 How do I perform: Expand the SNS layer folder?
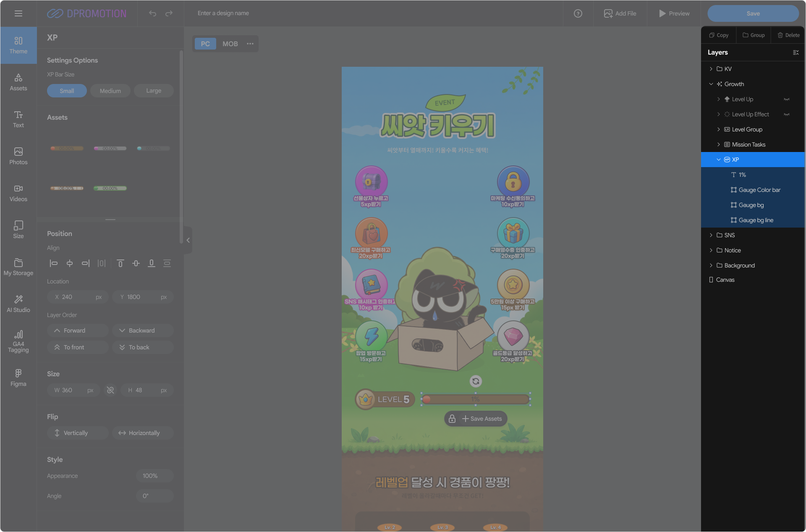[x=711, y=235]
